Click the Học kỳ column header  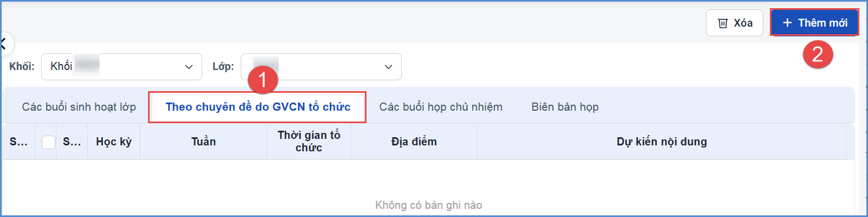pyautogui.click(x=114, y=142)
